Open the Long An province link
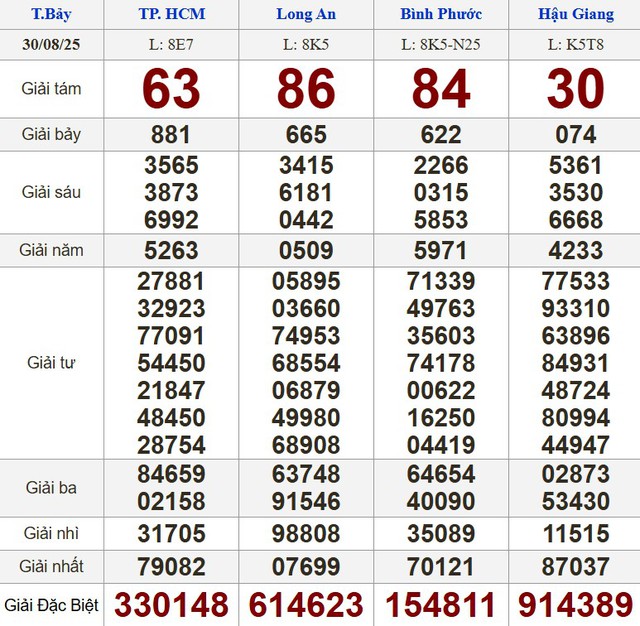The image size is (640, 626). pyautogui.click(x=306, y=14)
